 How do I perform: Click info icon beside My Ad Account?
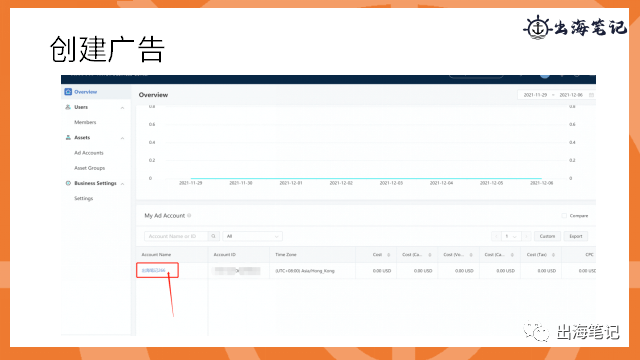click(x=189, y=216)
